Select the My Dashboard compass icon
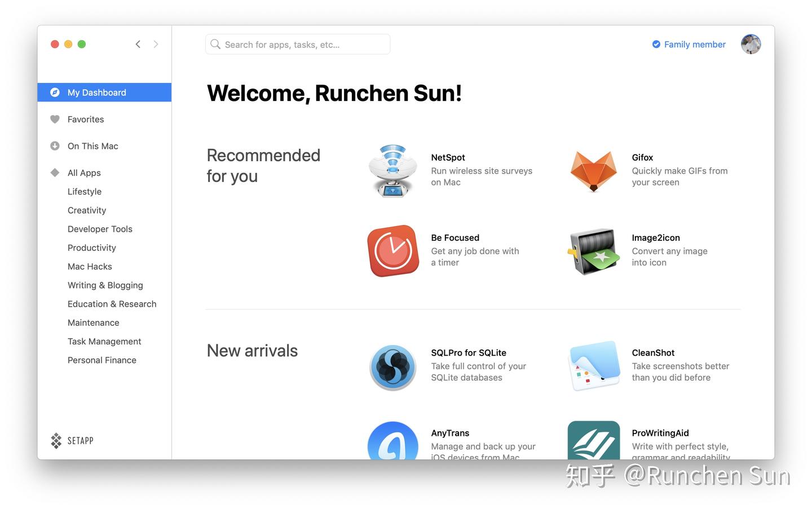This screenshot has height=509, width=812. point(55,92)
